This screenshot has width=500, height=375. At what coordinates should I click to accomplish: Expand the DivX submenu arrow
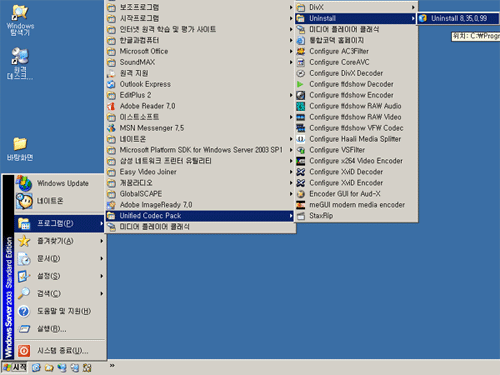click(x=413, y=7)
